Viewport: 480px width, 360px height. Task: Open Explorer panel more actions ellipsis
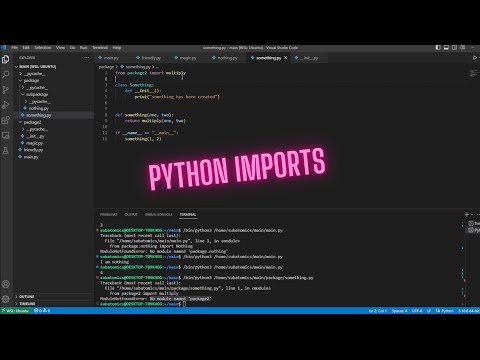coord(87,58)
